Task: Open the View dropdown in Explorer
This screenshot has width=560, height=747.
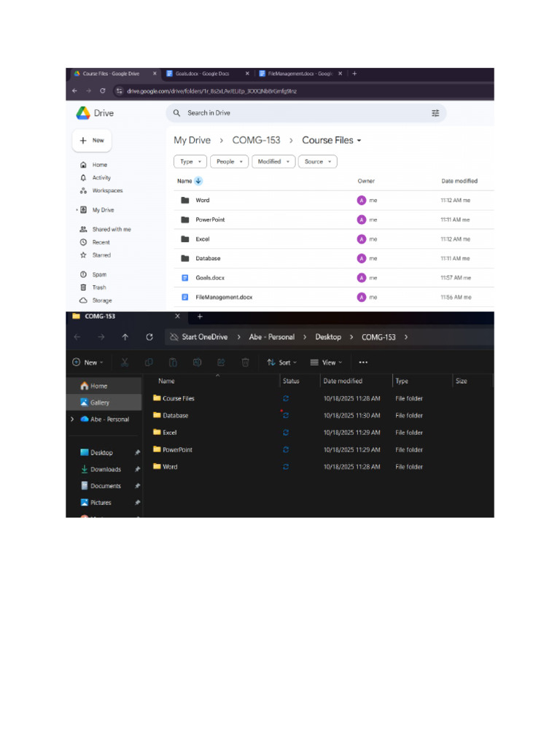Action: click(326, 363)
